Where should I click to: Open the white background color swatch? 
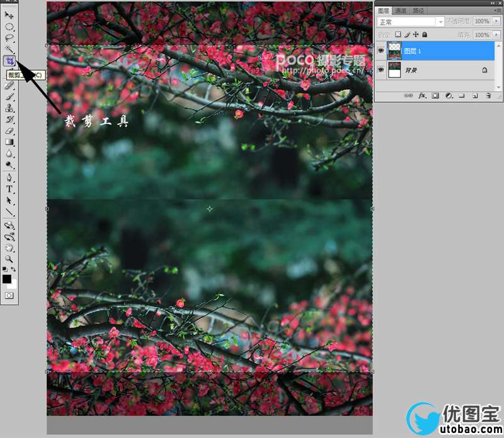point(14,285)
